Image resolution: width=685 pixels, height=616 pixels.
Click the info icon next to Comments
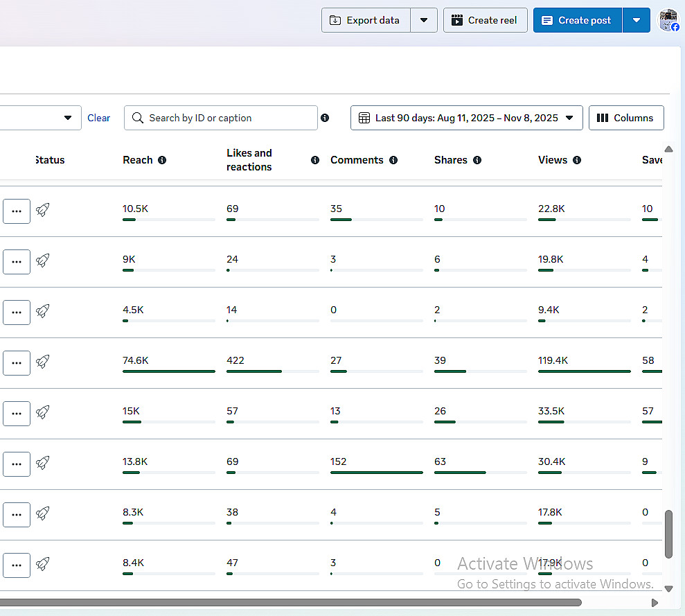393,160
